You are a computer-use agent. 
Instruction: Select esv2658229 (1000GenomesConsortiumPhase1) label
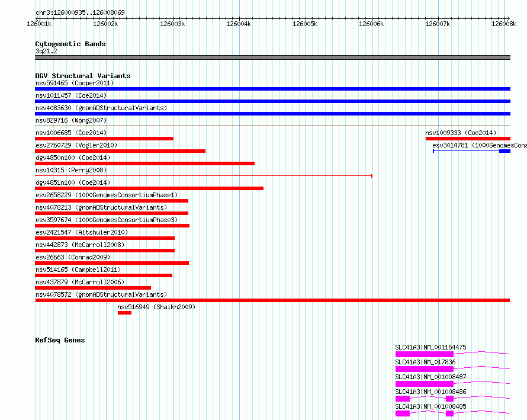(107, 195)
